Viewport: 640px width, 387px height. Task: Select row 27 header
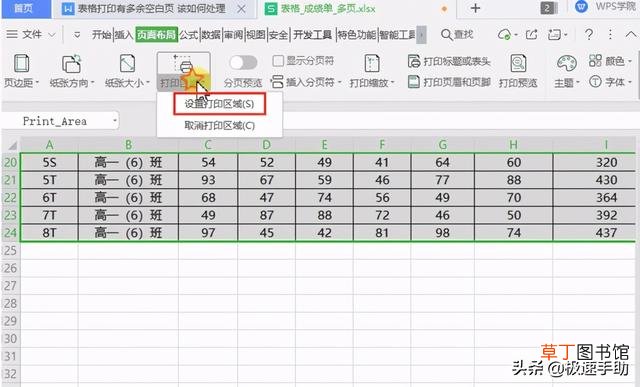(10, 286)
